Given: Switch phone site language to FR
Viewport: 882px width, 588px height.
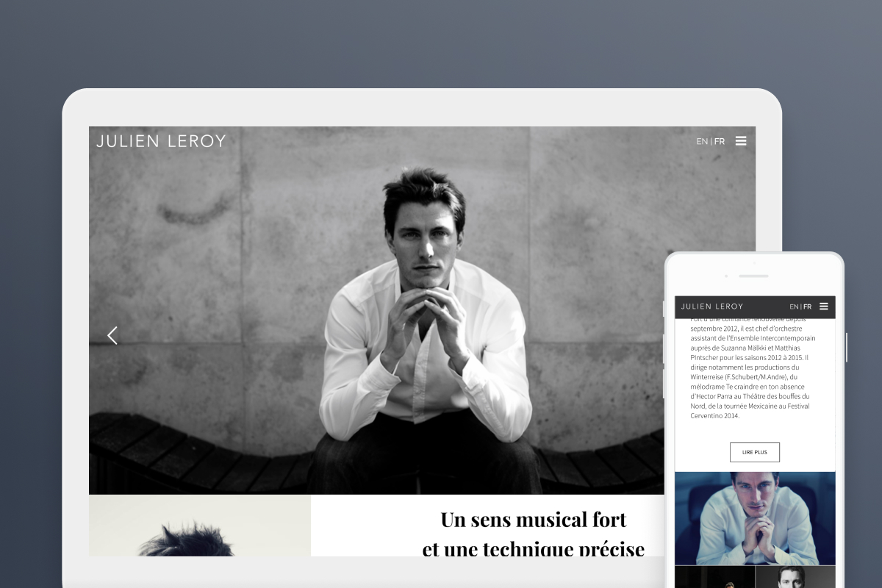Looking at the screenshot, I should coord(807,306).
